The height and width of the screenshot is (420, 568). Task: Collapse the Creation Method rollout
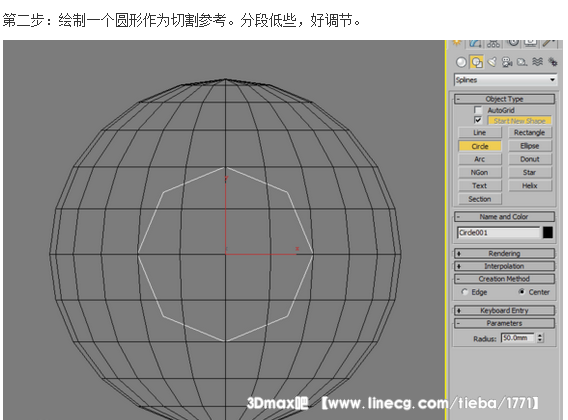pyautogui.click(x=504, y=279)
